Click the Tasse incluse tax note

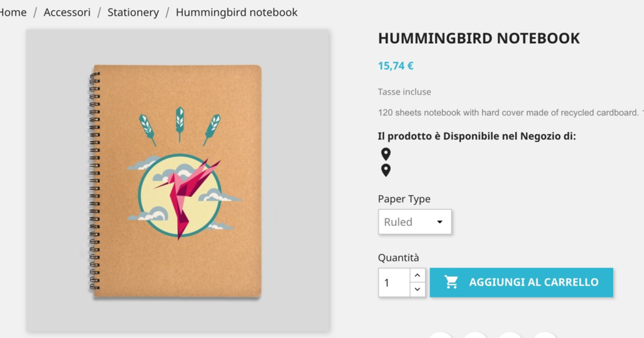(x=404, y=92)
